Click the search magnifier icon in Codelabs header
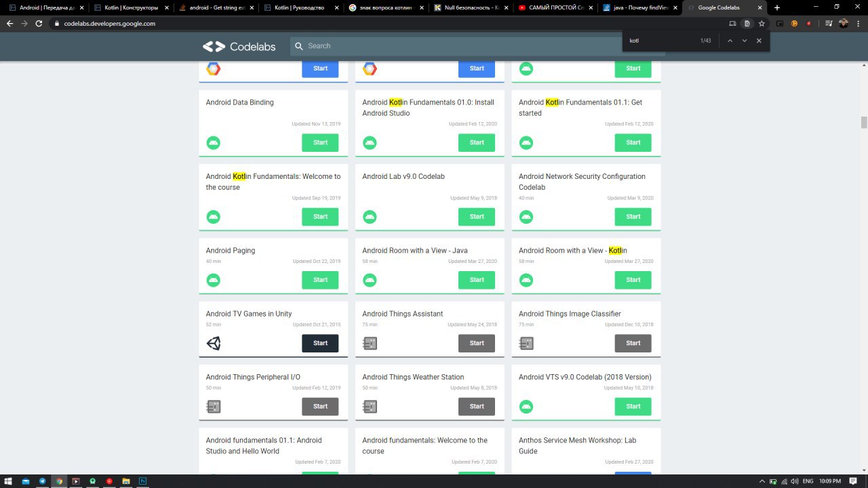This screenshot has width=868, height=488. pos(299,46)
